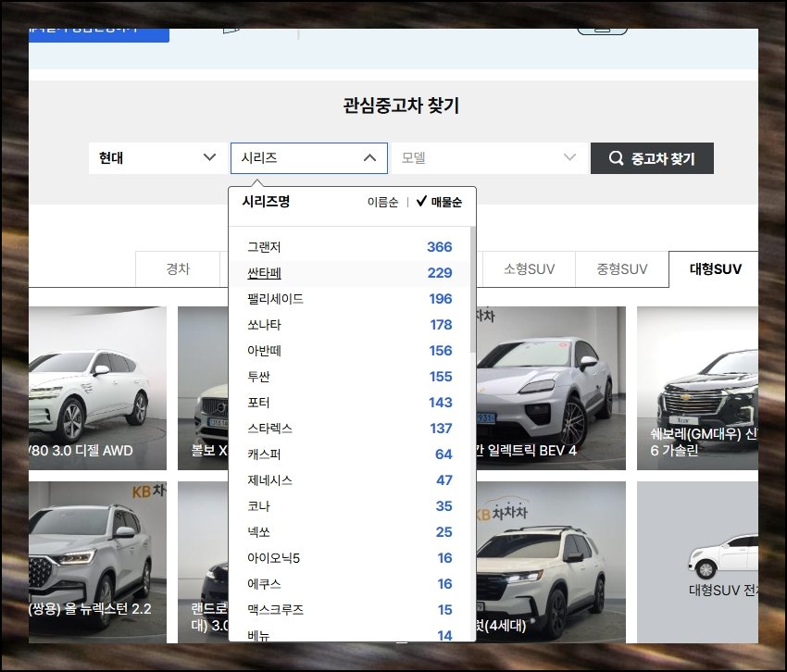Screen dimensions: 787x672
Task: Click the 중고차 찾기 search button
Action: point(652,158)
